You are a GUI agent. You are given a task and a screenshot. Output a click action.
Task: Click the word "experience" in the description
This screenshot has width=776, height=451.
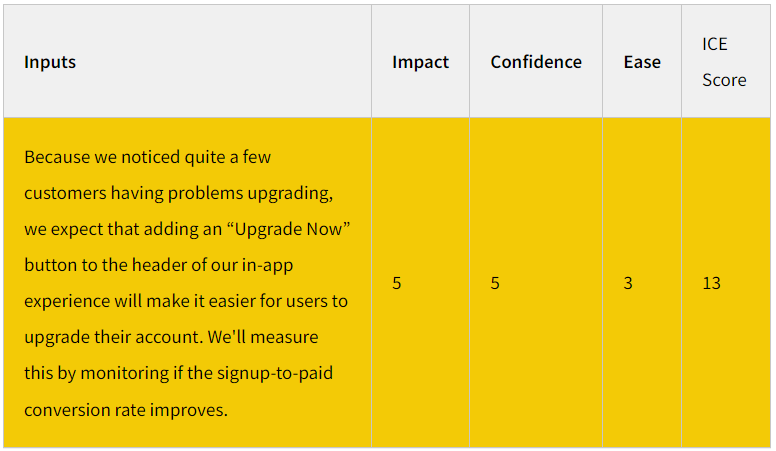click(x=67, y=301)
